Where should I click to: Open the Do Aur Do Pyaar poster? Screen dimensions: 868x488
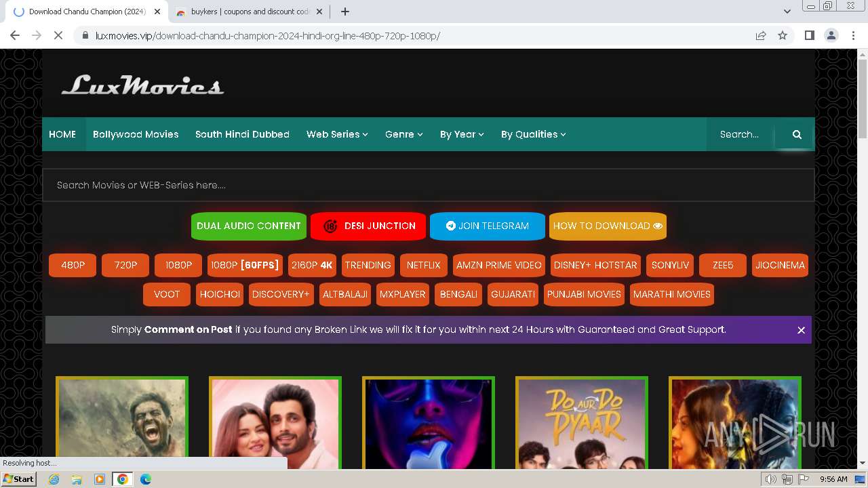point(582,423)
